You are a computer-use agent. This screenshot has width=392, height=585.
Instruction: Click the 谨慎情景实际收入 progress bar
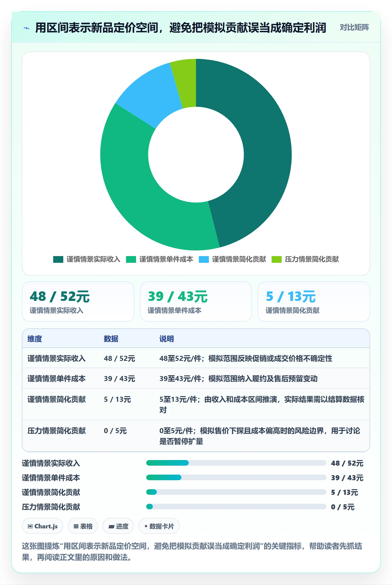tap(236, 463)
